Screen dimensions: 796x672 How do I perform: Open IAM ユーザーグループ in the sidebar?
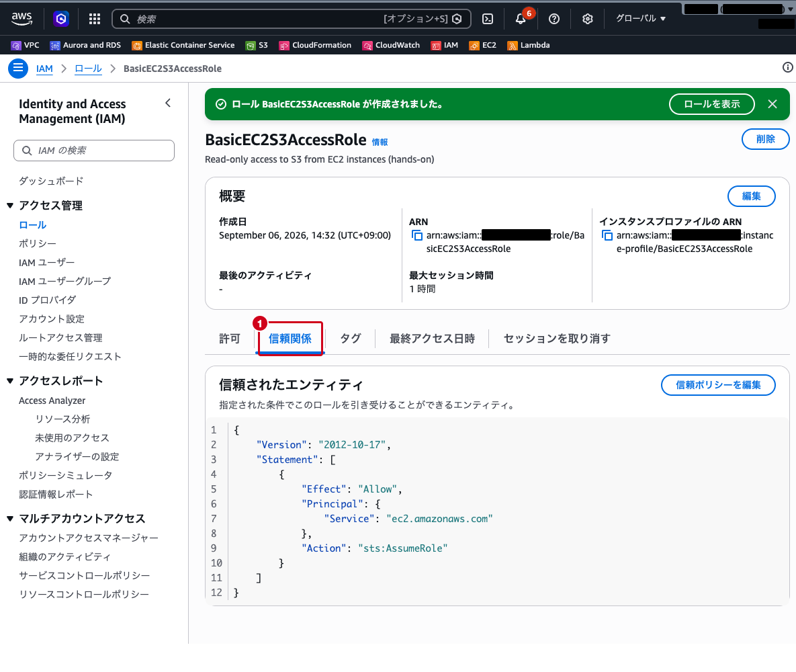pos(65,282)
